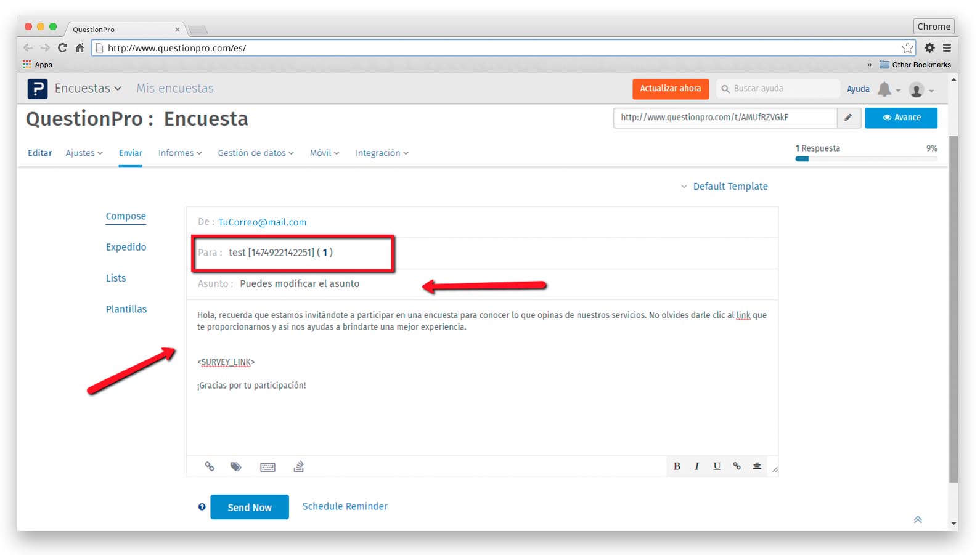Screen dimensions: 980x555
Task: Open the Informes dropdown menu
Action: (x=180, y=153)
